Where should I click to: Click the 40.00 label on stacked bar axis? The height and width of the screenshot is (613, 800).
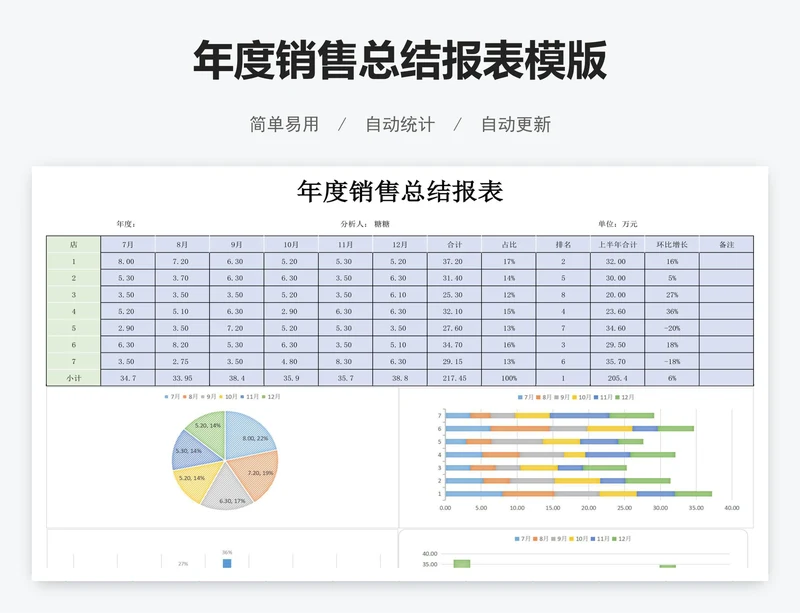[x=732, y=508]
